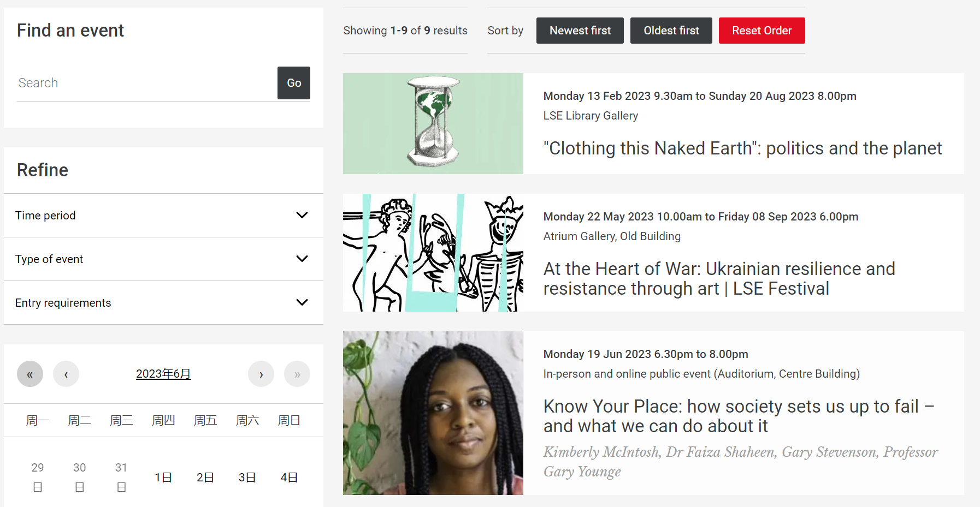
Task: Sort events by Oldest first
Action: (671, 31)
